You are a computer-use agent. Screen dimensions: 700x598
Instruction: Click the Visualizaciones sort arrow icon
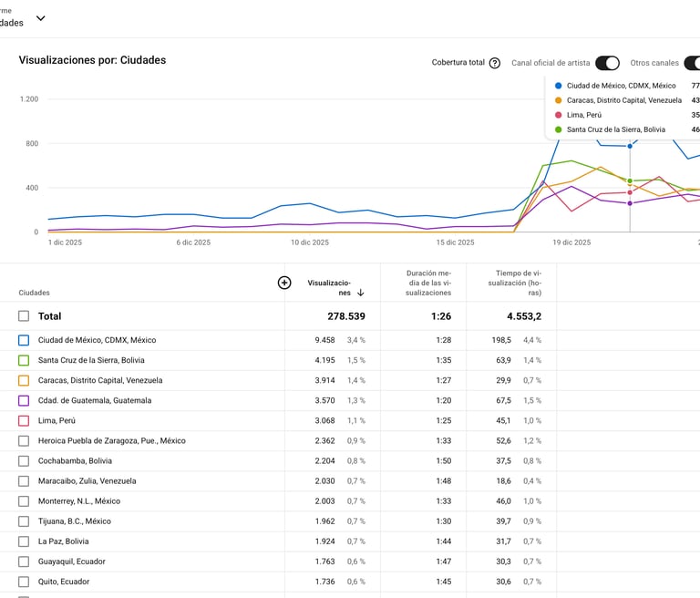pos(361,293)
